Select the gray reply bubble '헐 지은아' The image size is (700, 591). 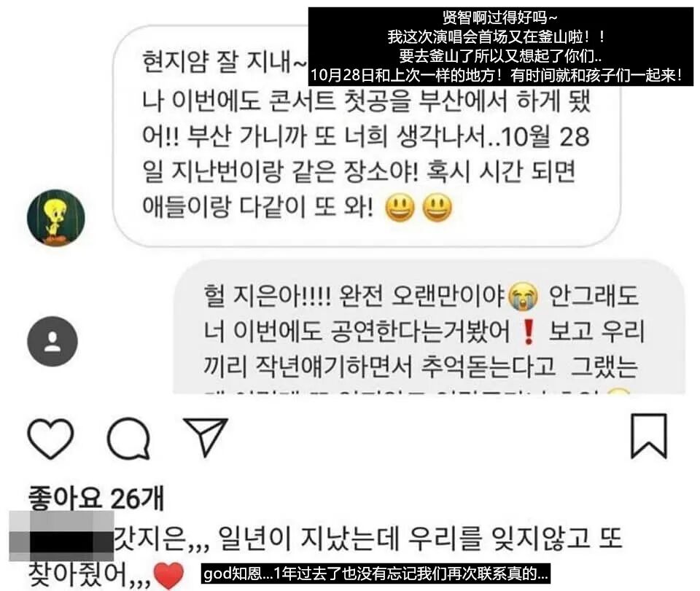429,327
